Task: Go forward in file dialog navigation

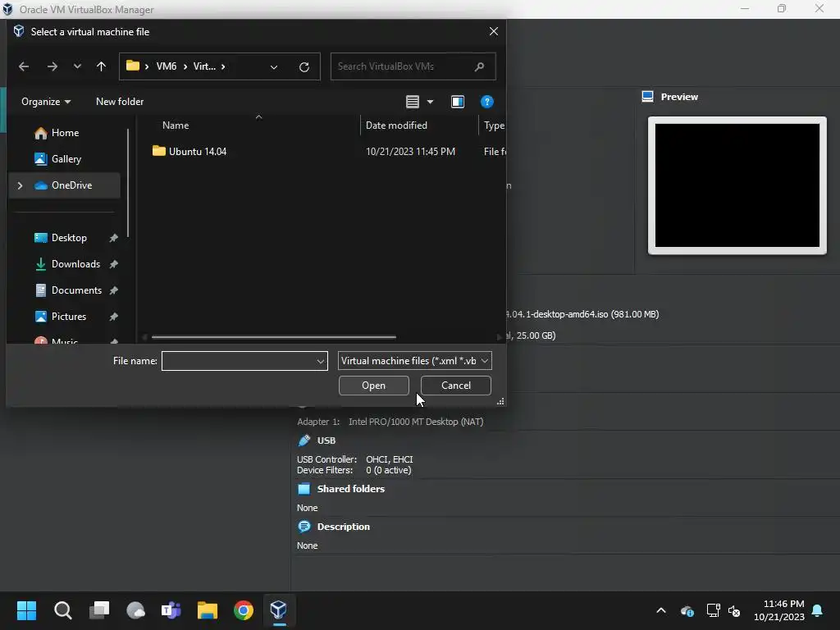Action: (x=52, y=66)
